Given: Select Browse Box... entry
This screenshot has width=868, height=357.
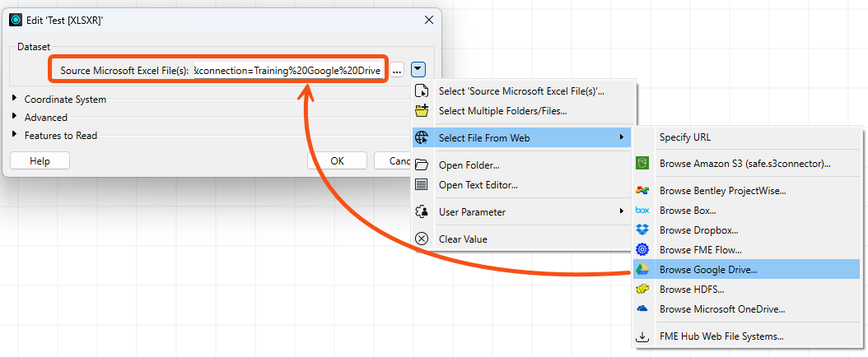Looking at the screenshot, I should coord(747,211).
